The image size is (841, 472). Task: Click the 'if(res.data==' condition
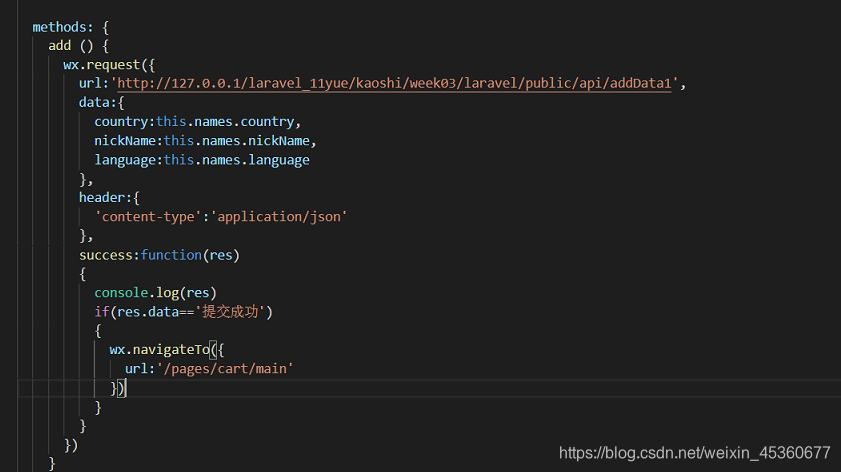click(144, 312)
